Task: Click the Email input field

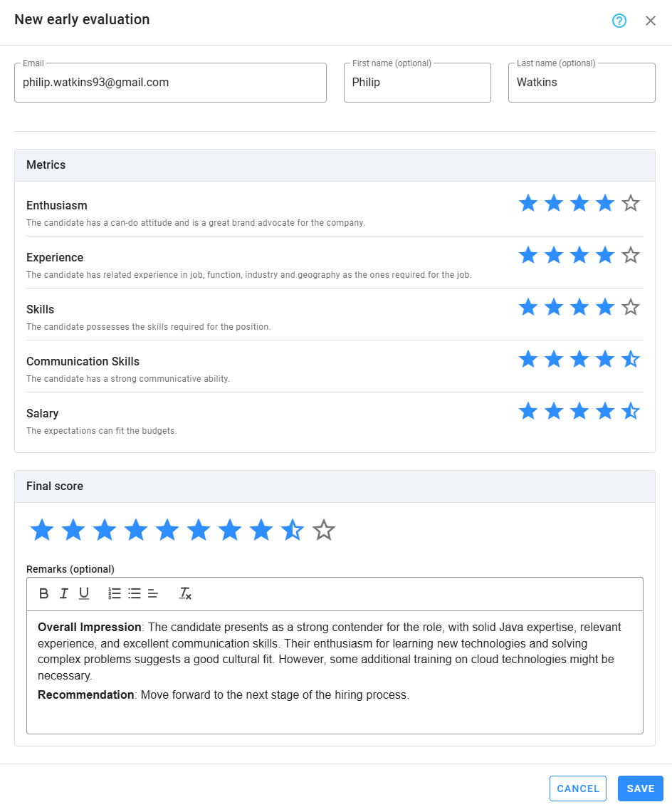Action: 170,83
